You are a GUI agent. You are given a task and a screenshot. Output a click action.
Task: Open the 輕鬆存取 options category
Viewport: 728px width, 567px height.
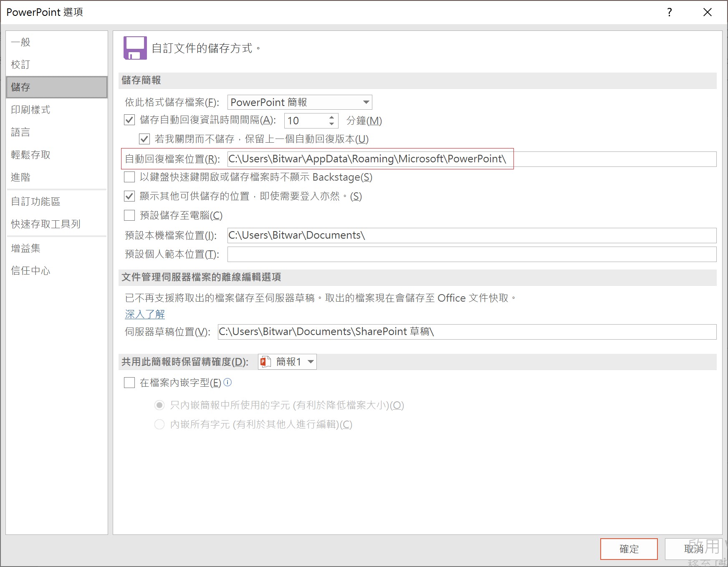[57, 155]
